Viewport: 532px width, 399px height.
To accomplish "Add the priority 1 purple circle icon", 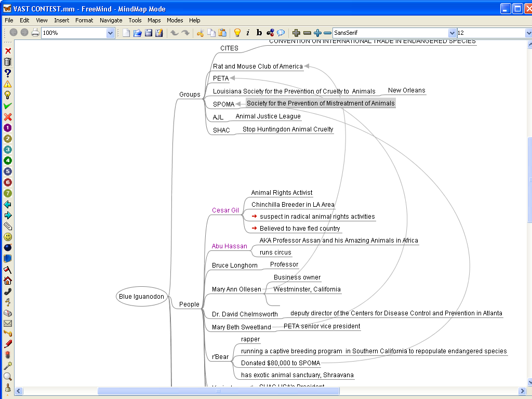I will pos(8,128).
